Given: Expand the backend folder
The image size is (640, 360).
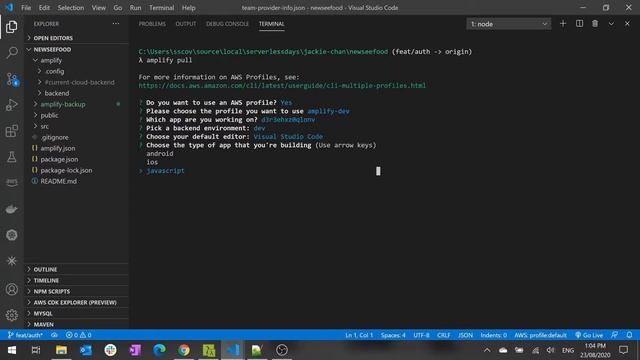Looking at the screenshot, I should click(x=77, y=93).
